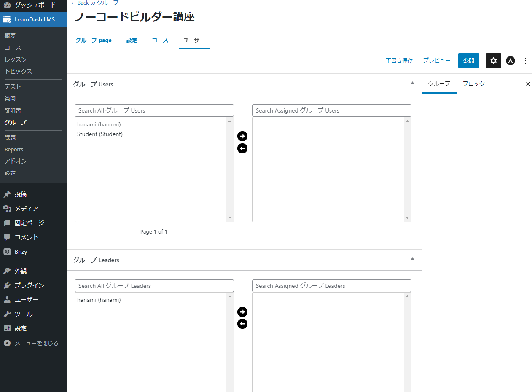Add selected user with right arrow in Group Users
532x392 pixels.
coord(242,136)
